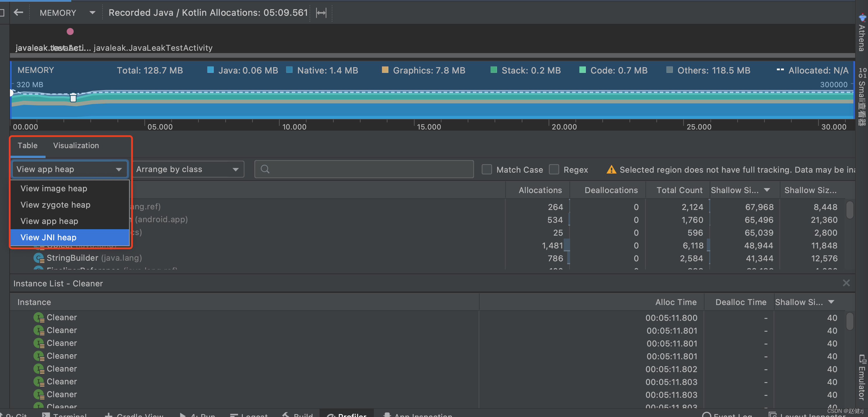Image resolution: width=868 pixels, height=417 pixels.
Task: Click the zoom-to-selection icon beside allocations time
Action: point(321,13)
